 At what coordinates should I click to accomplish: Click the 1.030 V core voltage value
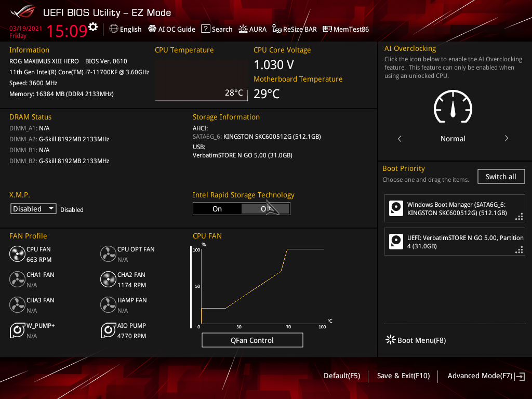pyautogui.click(x=274, y=64)
